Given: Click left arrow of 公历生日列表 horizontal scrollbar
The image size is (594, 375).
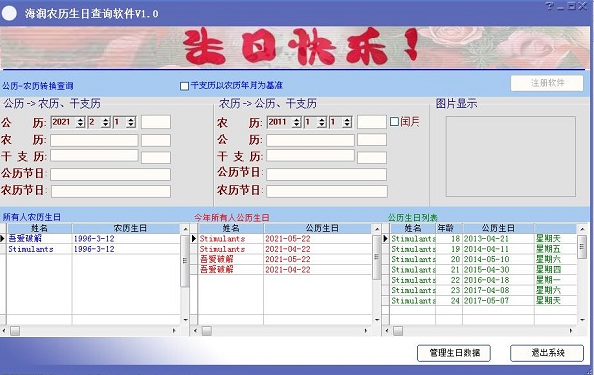Looking at the screenshot, I should coord(386,331).
